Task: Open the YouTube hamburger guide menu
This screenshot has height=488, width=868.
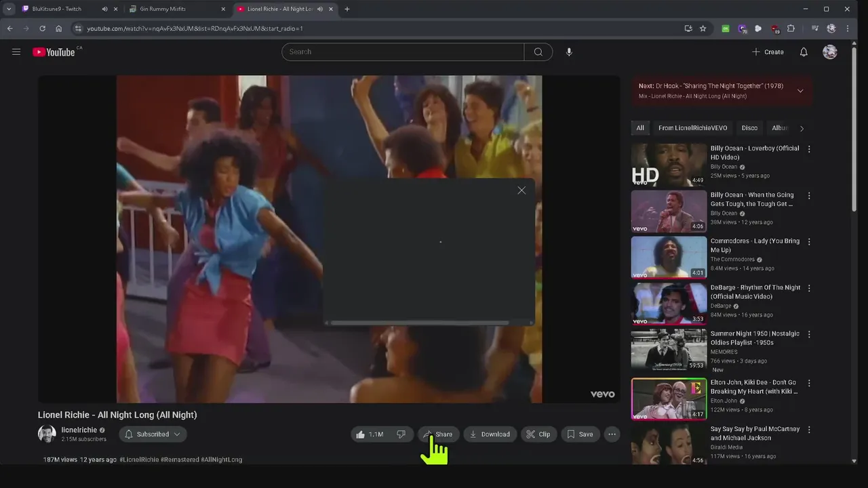Action: click(x=16, y=52)
